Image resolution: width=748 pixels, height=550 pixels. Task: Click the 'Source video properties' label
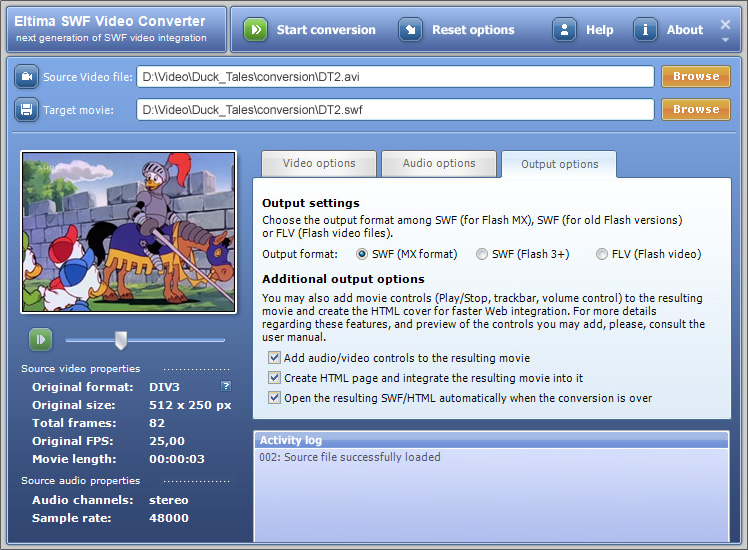81,369
